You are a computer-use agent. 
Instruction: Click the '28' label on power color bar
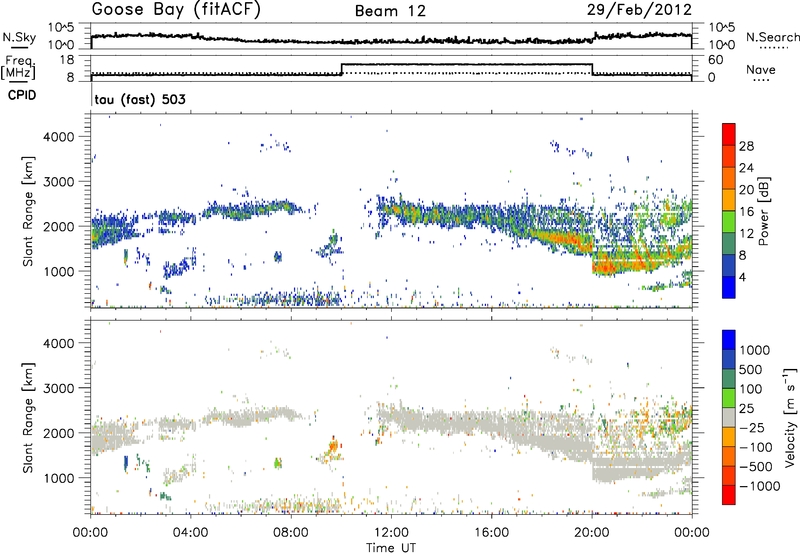746,146
